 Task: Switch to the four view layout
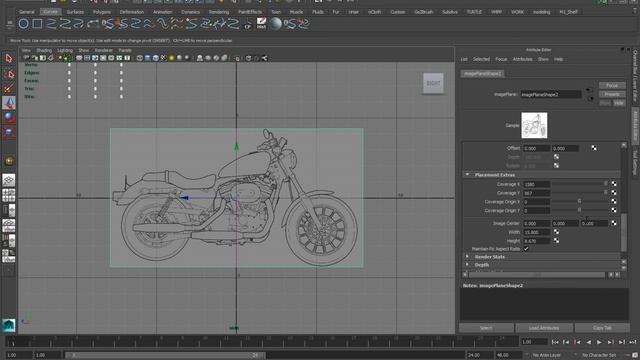[9, 195]
